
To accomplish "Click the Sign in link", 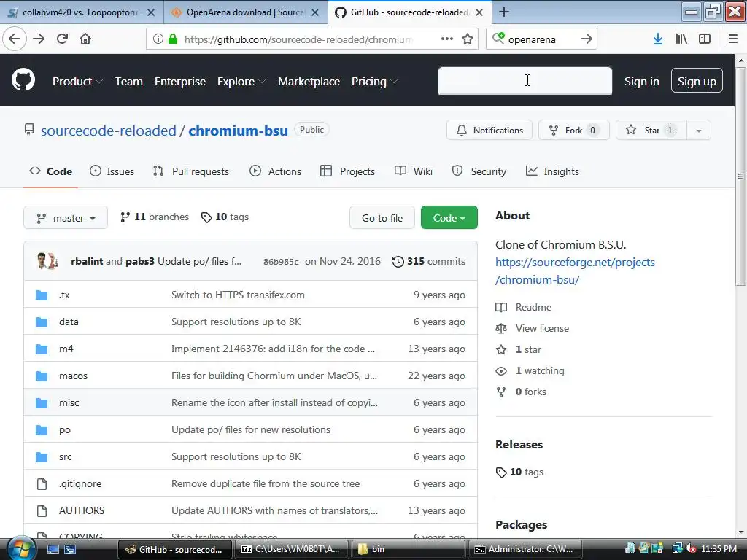I will tap(642, 82).
